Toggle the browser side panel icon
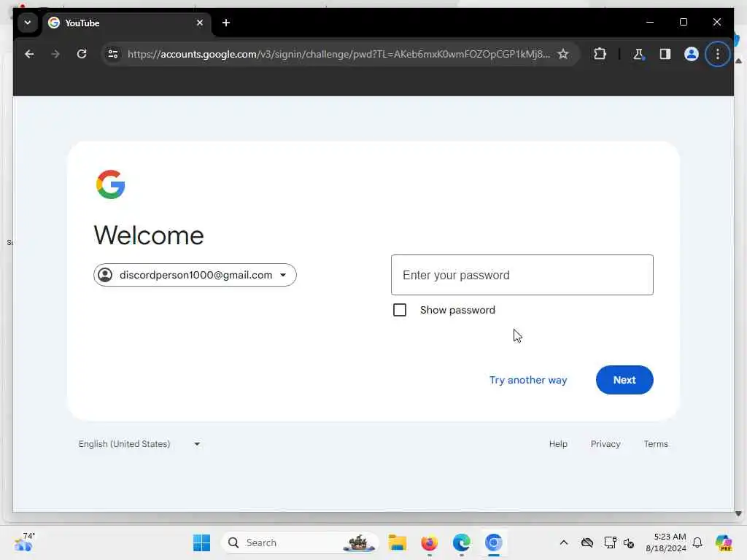 [665, 54]
